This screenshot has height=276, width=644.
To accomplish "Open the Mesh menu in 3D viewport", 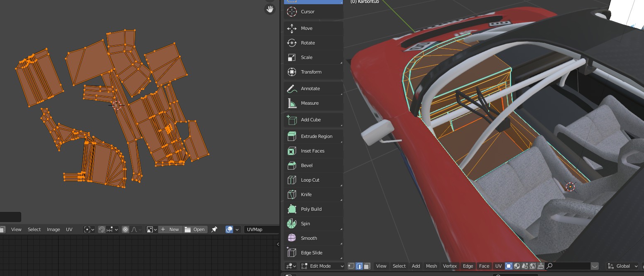I will pyautogui.click(x=431, y=266).
